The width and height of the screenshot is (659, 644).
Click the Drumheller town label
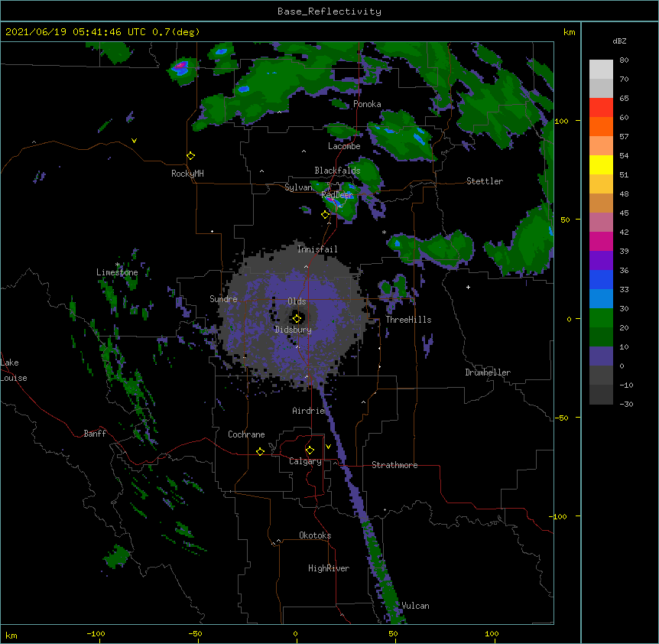tap(488, 372)
